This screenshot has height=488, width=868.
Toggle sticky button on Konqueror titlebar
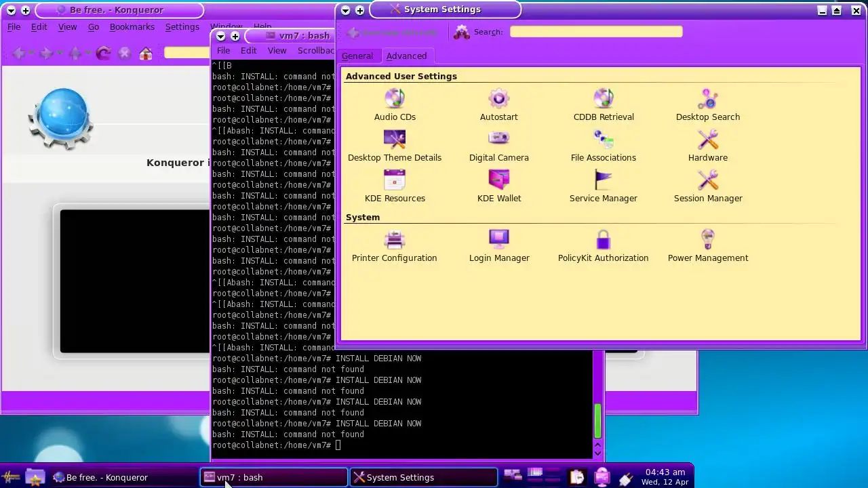[25, 11]
